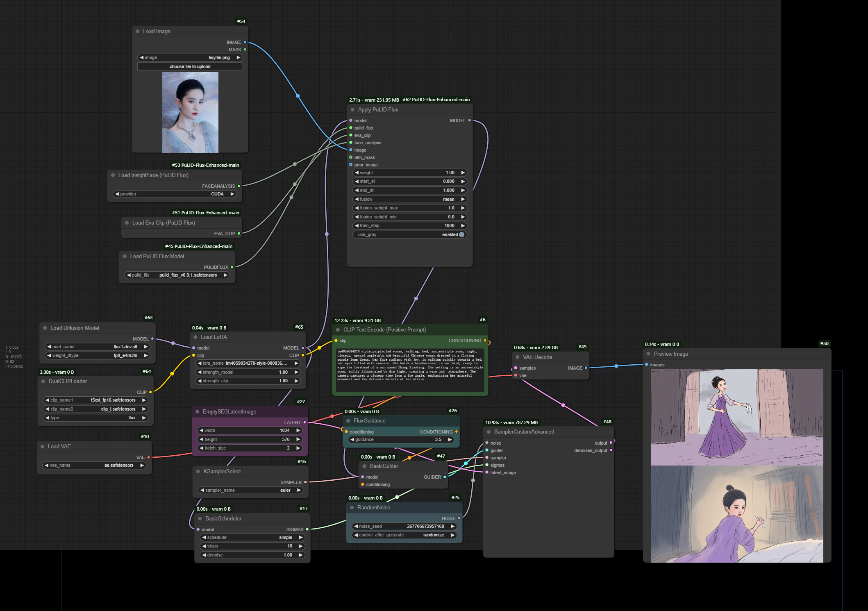Collapse the Load Image node via its title dot

point(137,31)
